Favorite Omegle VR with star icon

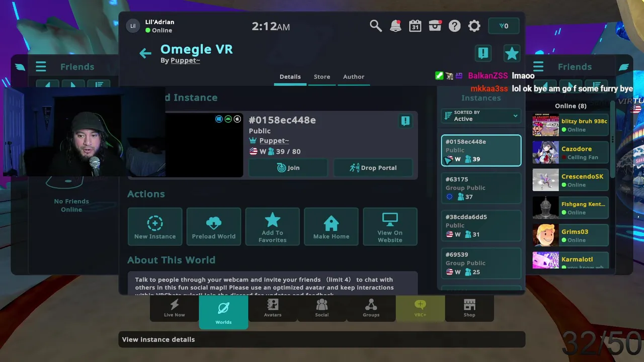(512, 53)
